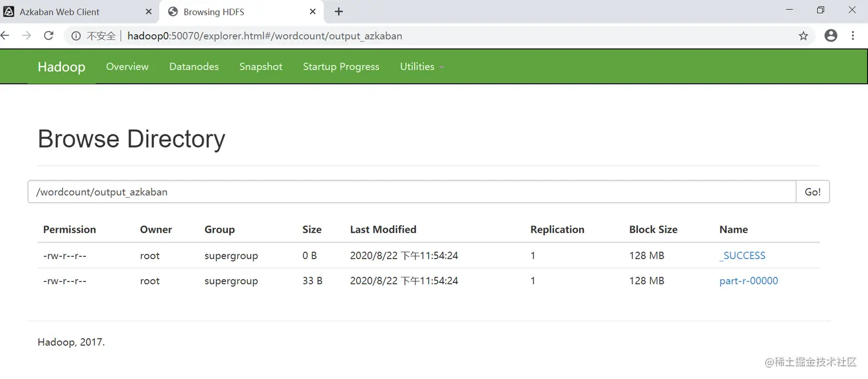Click the Size column header
868x379 pixels.
click(312, 229)
